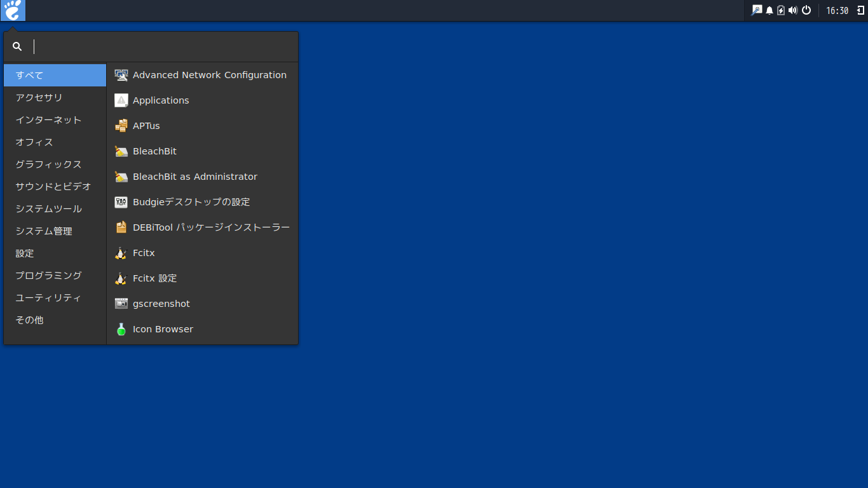
Task: Select the プログラミング category
Action: (x=55, y=275)
